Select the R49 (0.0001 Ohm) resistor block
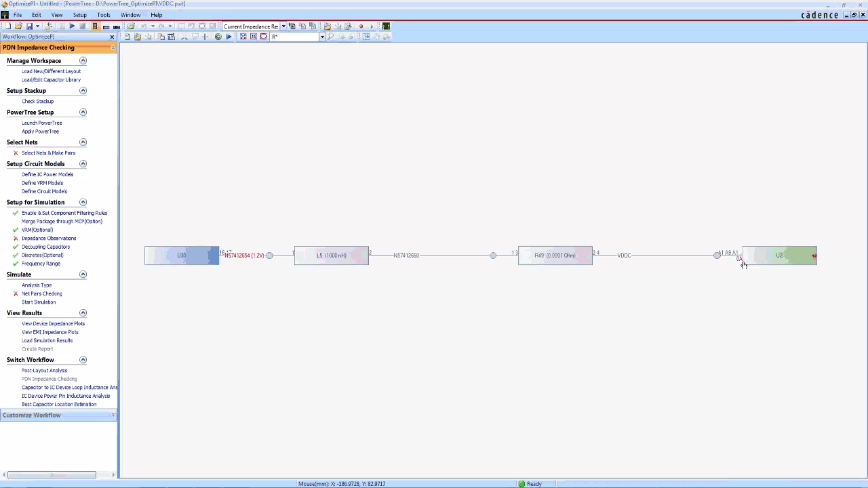This screenshot has width=868, height=488. 555,256
